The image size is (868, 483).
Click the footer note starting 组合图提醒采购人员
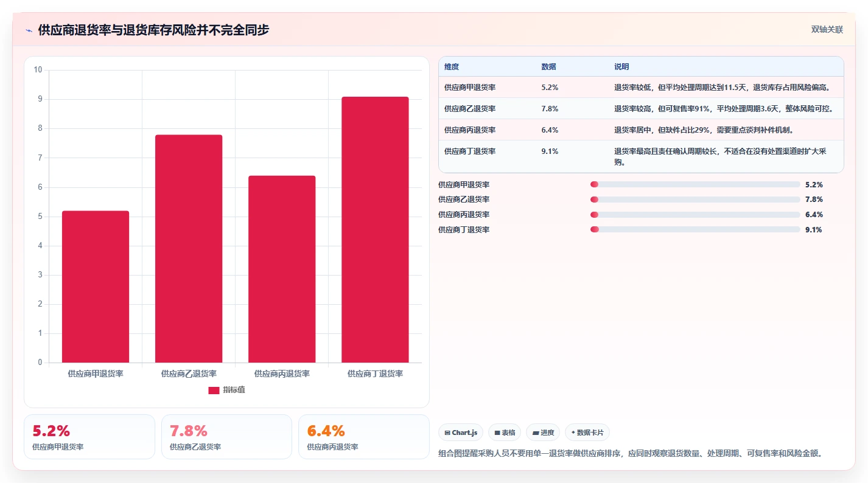(631, 453)
